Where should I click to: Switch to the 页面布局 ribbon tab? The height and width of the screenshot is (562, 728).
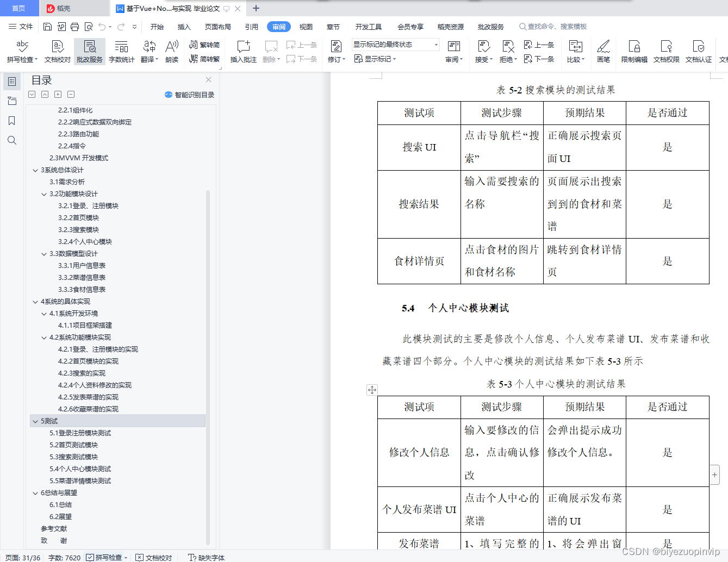coord(217,26)
